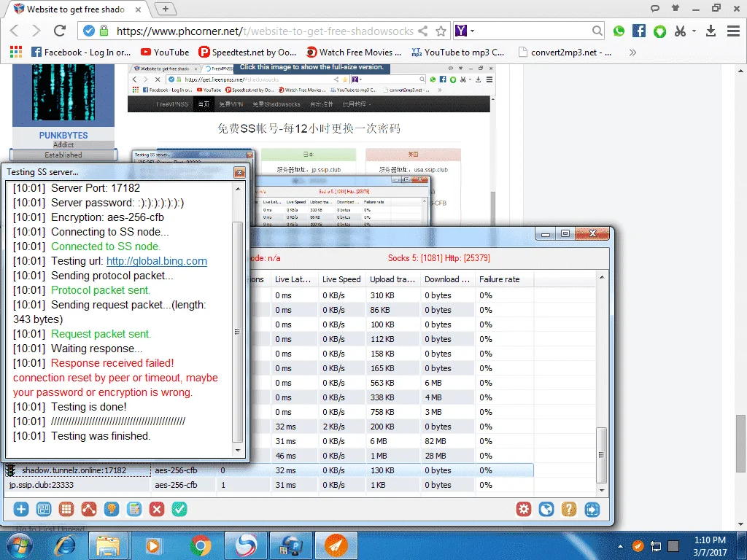
Task: Click the search magnifier icon in search box
Action: click(x=597, y=31)
